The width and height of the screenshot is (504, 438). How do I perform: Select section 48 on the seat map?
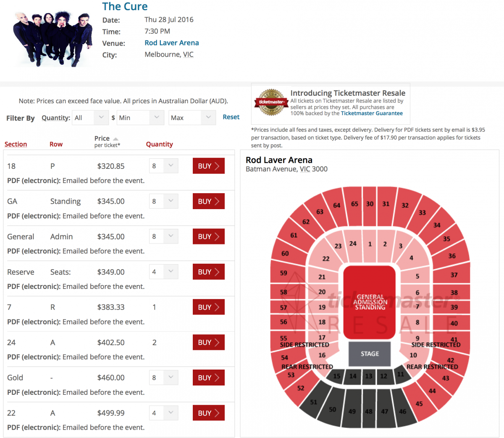coord(369,411)
